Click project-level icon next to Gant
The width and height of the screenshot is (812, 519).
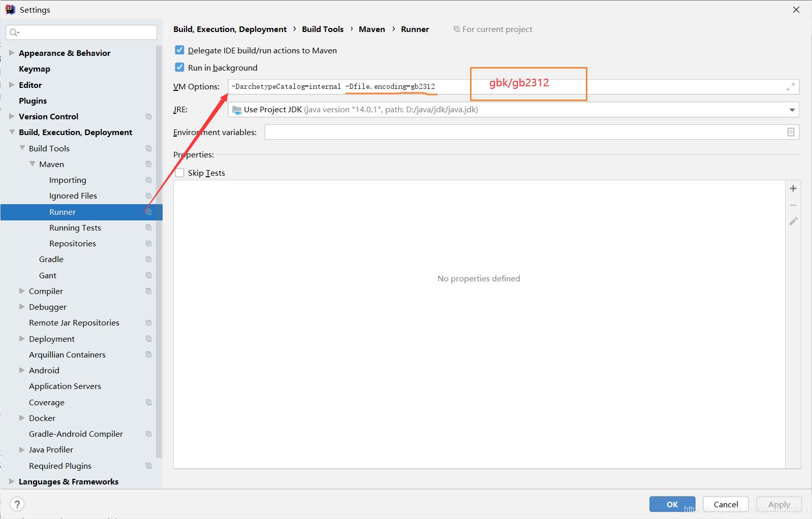coord(148,275)
